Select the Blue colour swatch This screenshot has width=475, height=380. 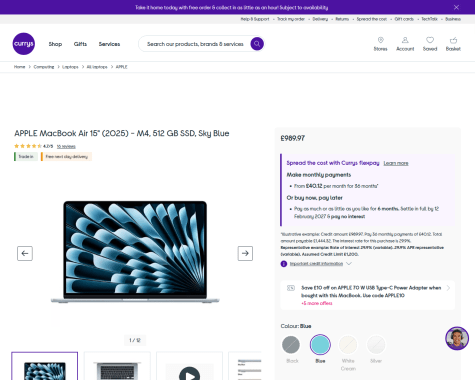(320, 345)
